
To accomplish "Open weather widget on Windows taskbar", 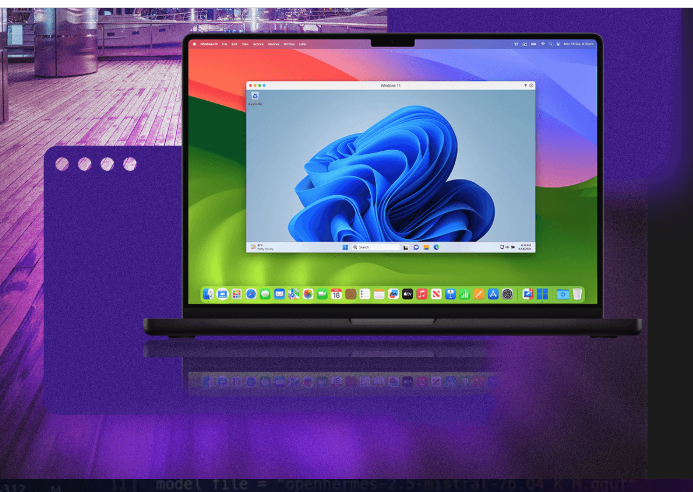I will 262,247.
